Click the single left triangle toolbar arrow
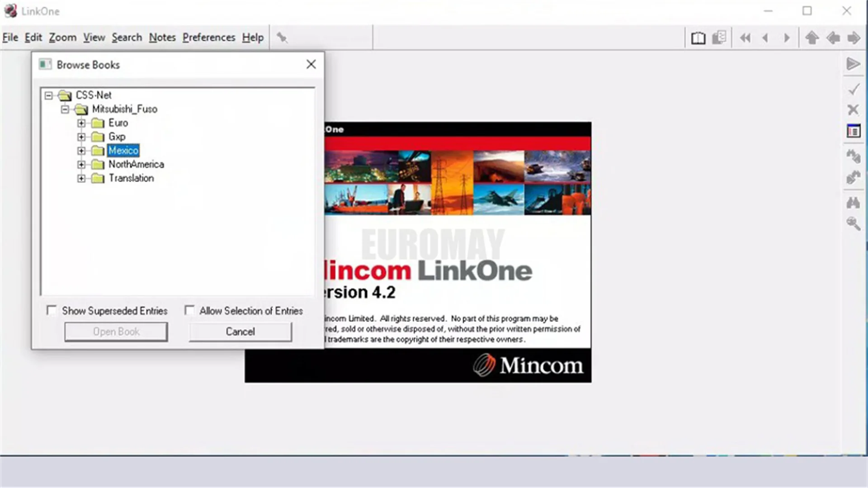Image resolution: width=868 pixels, height=488 pixels. pyautogui.click(x=765, y=38)
